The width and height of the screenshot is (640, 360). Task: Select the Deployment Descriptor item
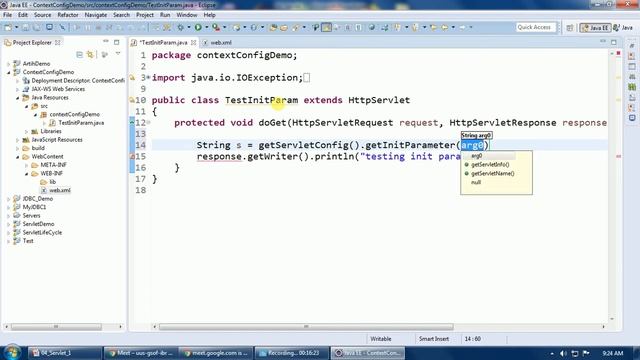(x=78, y=81)
